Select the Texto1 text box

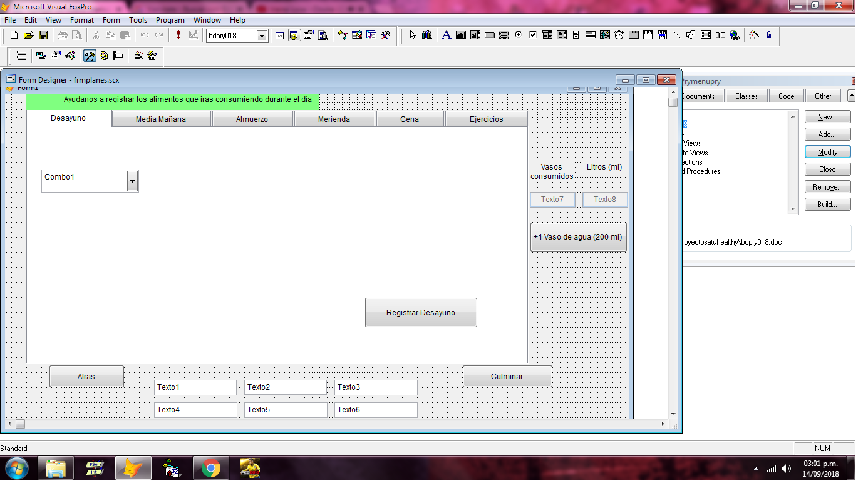click(x=195, y=387)
